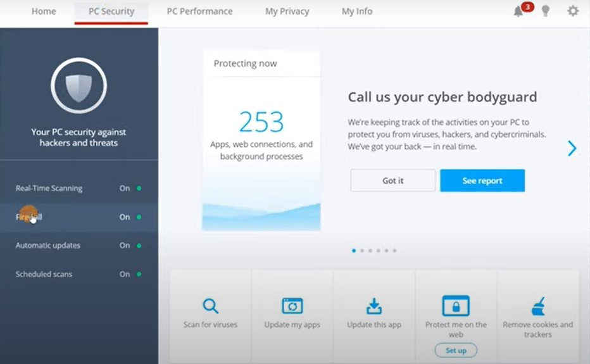590x364 pixels.
Task: Select the first carousel dot
Action: click(x=354, y=251)
